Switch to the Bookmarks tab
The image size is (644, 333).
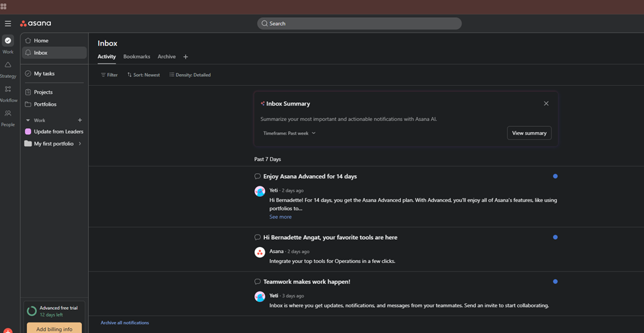coord(137,57)
